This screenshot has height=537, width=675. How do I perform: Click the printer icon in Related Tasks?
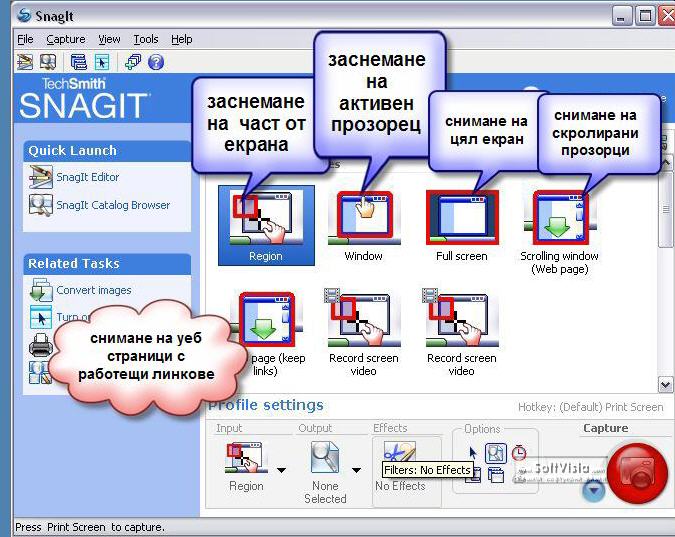(x=40, y=345)
